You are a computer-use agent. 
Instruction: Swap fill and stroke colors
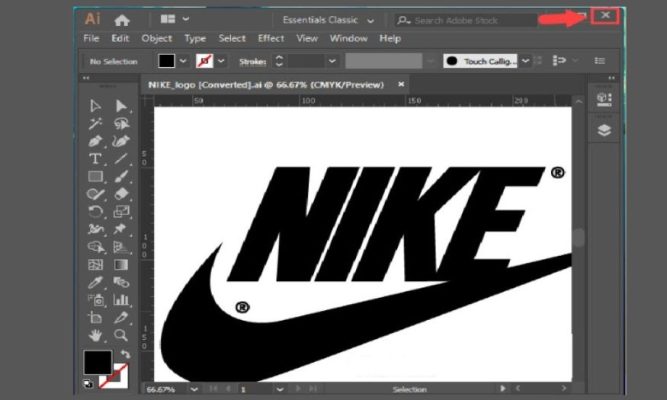(125, 354)
